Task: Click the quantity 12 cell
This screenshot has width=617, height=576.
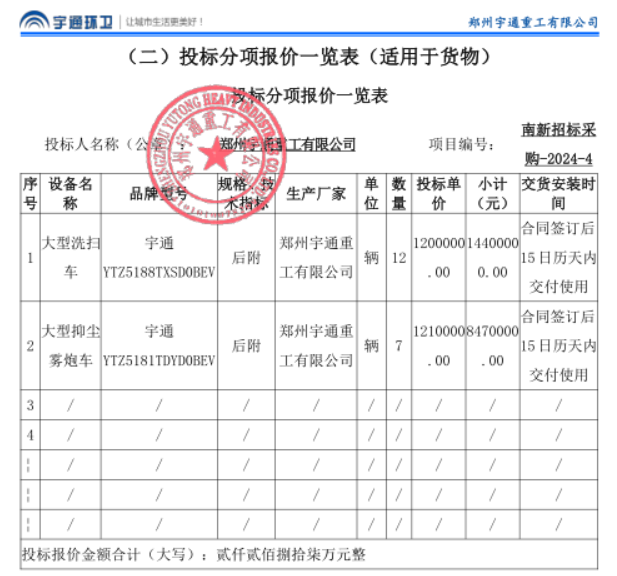Action: pos(399,258)
